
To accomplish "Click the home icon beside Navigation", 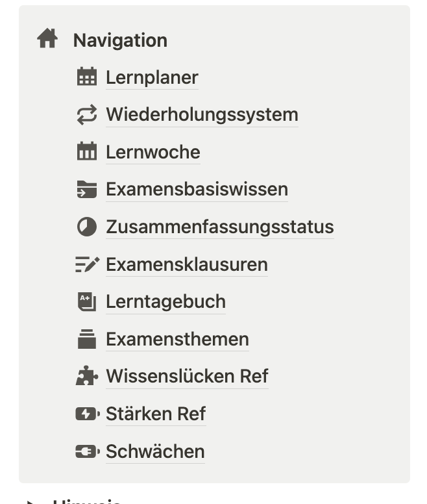I will coord(47,40).
